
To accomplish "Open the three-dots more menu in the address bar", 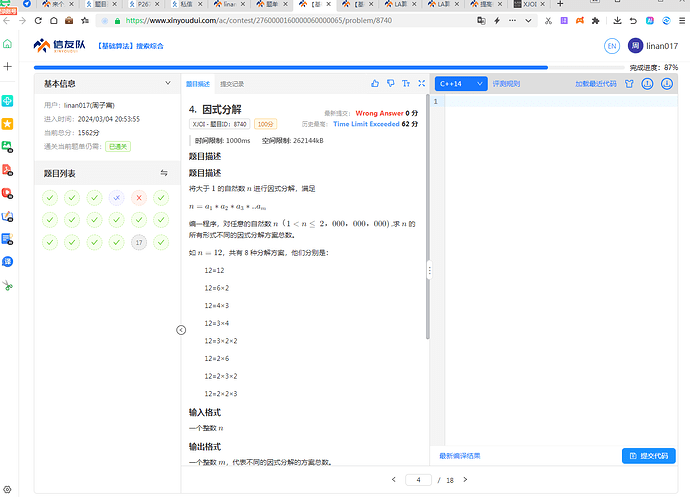I will click(x=512, y=21).
